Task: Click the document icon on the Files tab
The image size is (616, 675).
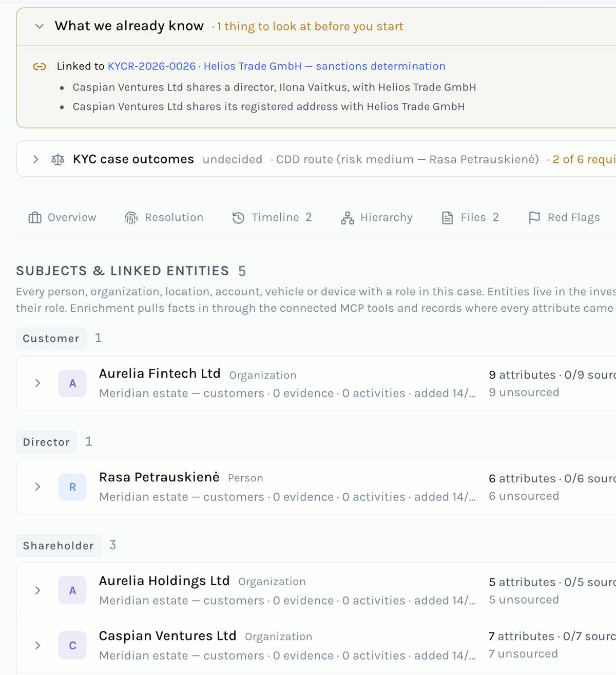Action: (x=448, y=218)
